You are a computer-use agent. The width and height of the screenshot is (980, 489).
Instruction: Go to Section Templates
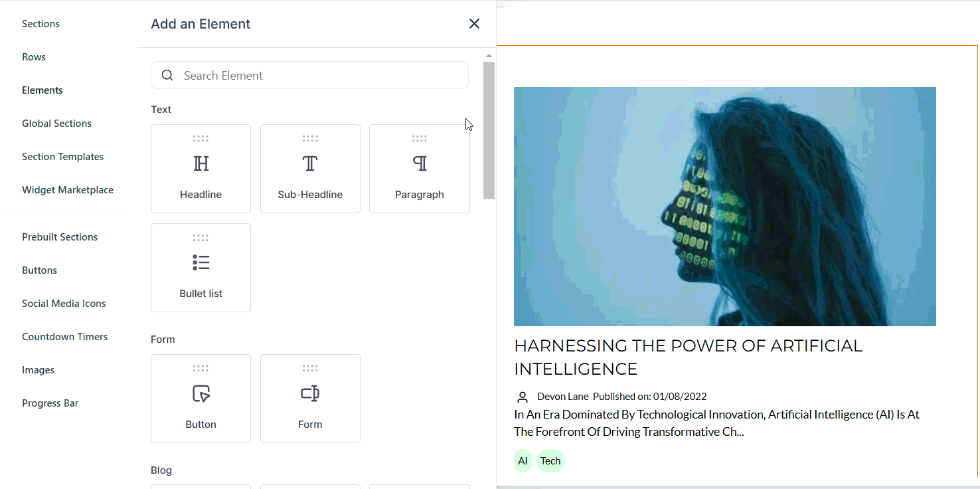62,157
